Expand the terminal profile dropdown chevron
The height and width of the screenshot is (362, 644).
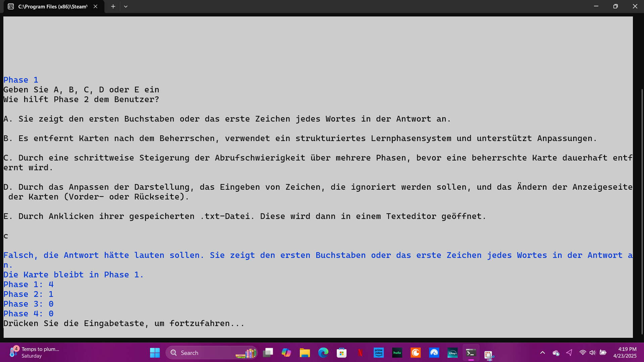point(126,6)
